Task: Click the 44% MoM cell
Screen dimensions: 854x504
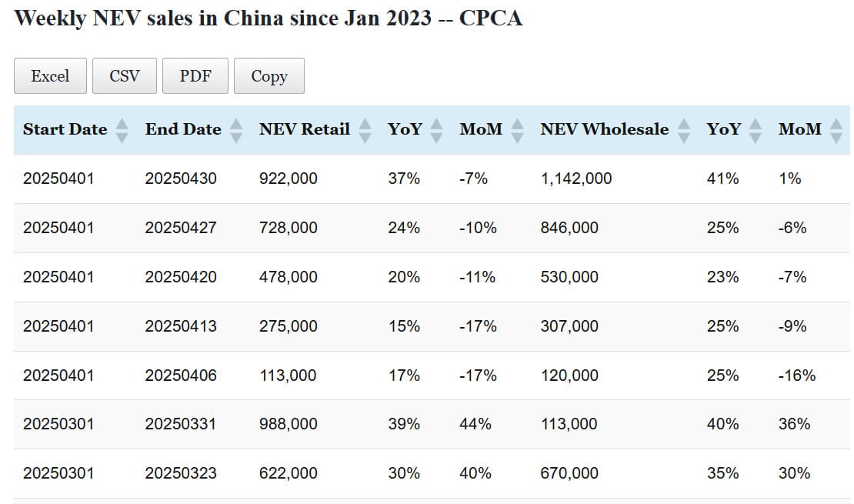Action: [x=475, y=424]
